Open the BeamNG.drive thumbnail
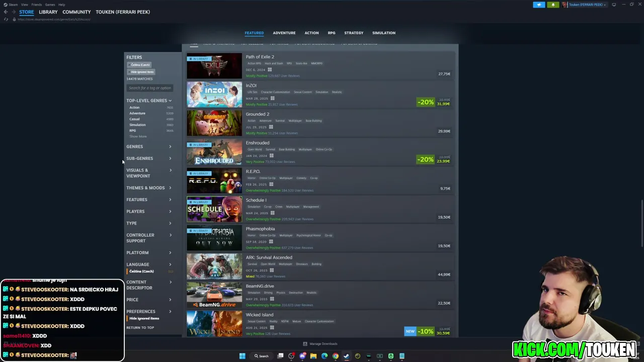 214,295
